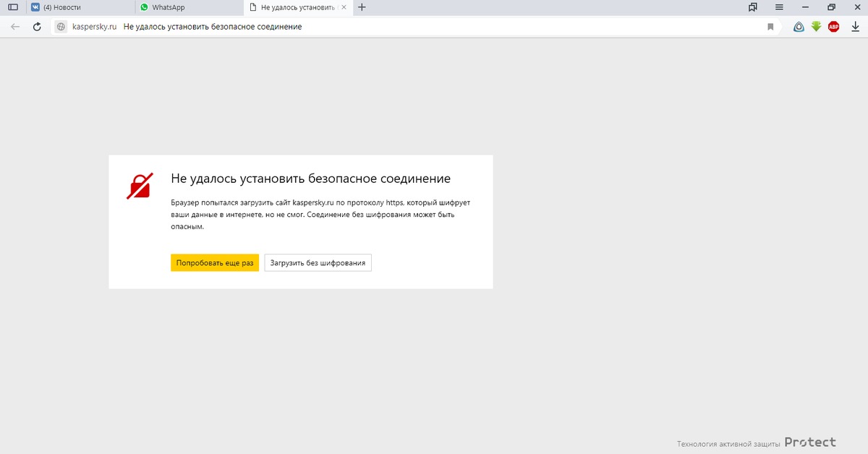Open the blue shield extension icon
868x454 pixels.
[799, 27]
